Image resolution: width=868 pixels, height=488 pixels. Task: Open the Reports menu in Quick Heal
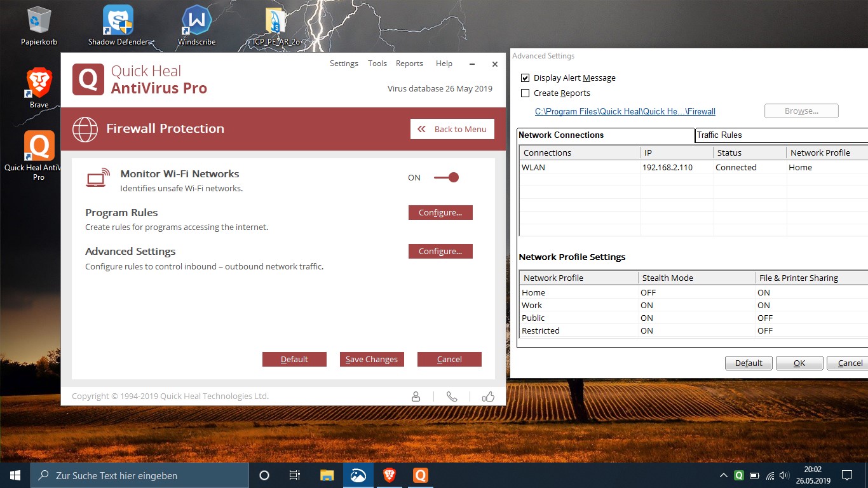tap(409, 64)
